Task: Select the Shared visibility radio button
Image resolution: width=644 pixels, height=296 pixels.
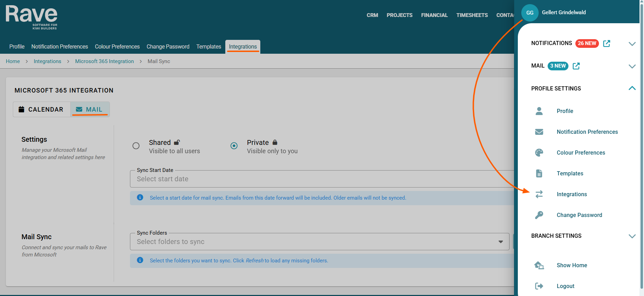Action: [x=136, y=146]
